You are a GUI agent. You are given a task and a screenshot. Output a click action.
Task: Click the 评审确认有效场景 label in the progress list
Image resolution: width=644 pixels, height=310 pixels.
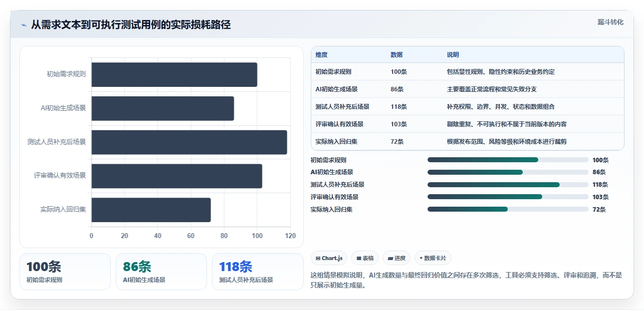point(334,197)
